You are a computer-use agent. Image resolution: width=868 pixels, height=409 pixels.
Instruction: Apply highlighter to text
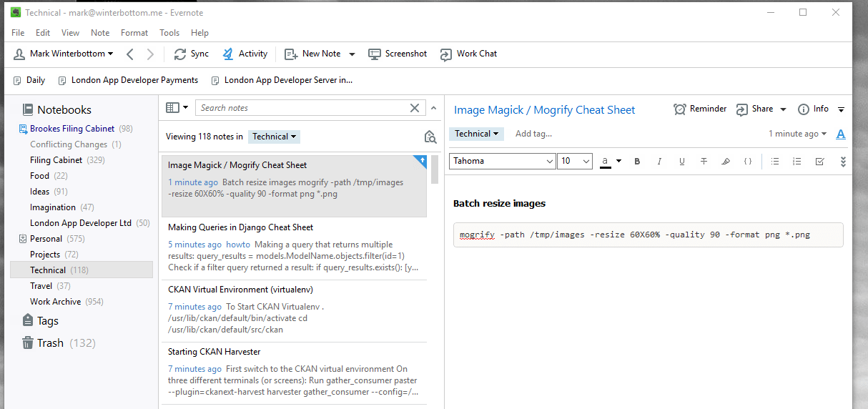tap(726, 162)
